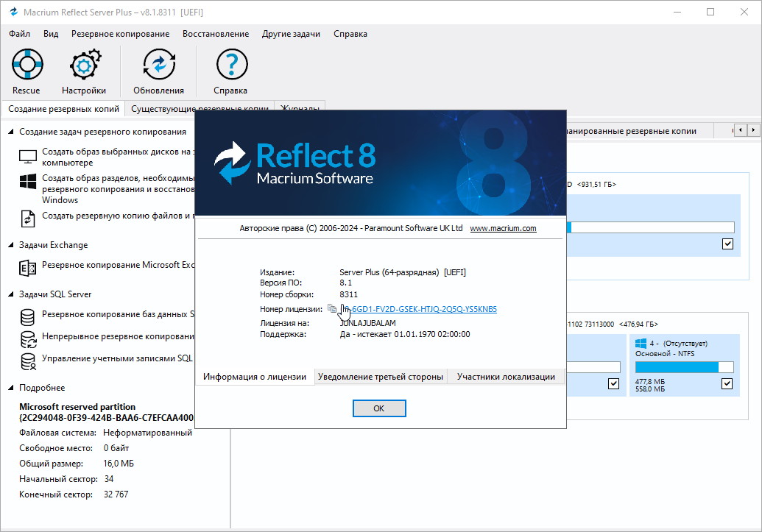
Task: Click the 'Основной - NTFS' partition label
Action: [x=665, y=354]
